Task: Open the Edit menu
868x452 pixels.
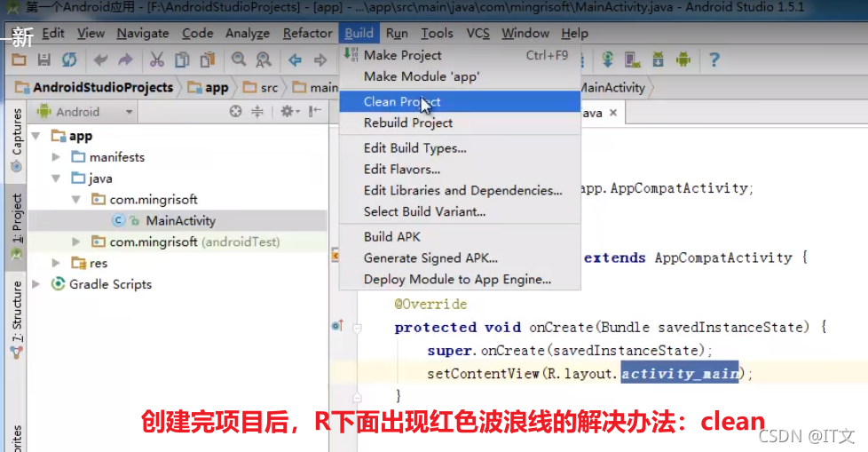Action: 53,33
